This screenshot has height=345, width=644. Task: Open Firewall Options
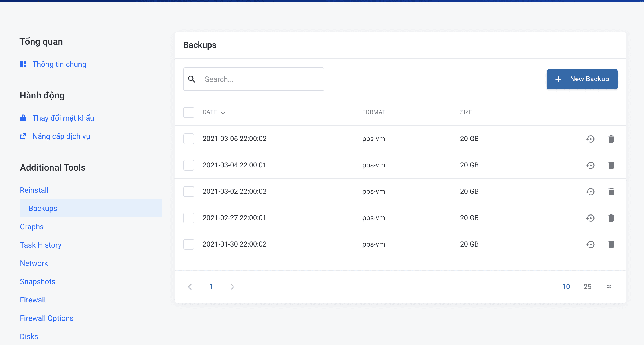(x=46, y=318)
